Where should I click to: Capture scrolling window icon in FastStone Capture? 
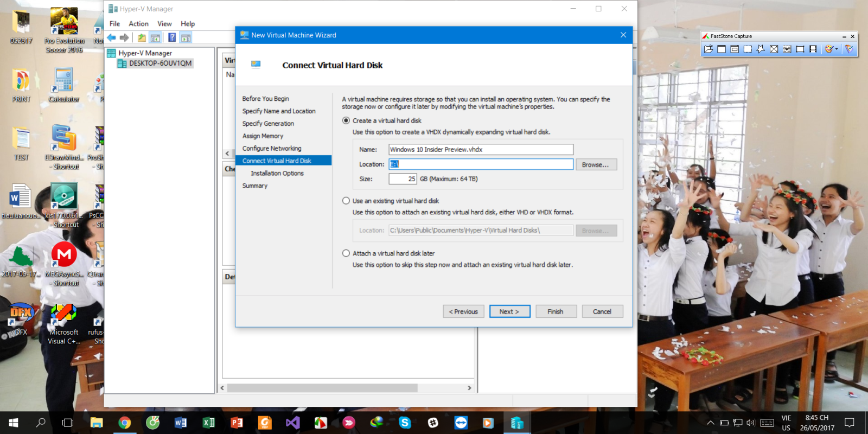(x=787, y=49)
